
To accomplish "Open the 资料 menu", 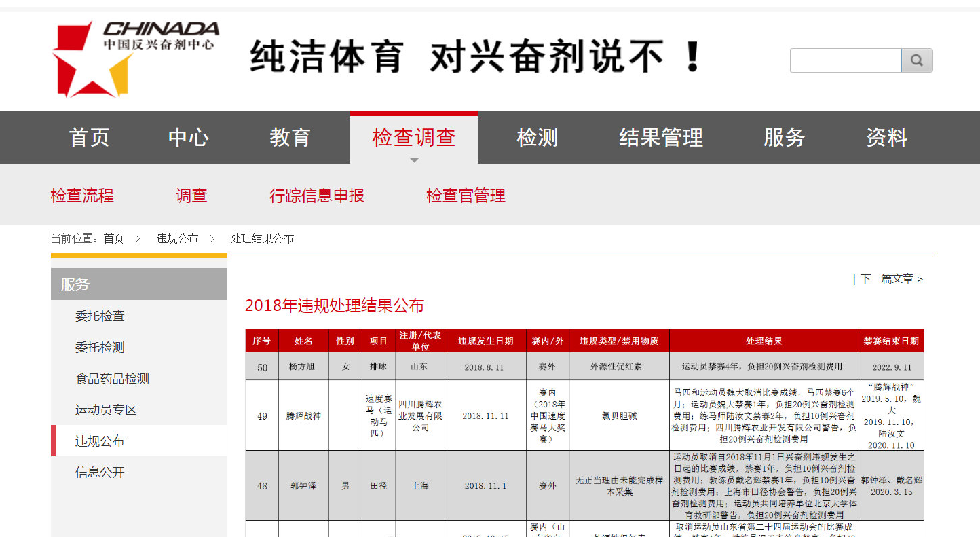I will click(887, 137).
